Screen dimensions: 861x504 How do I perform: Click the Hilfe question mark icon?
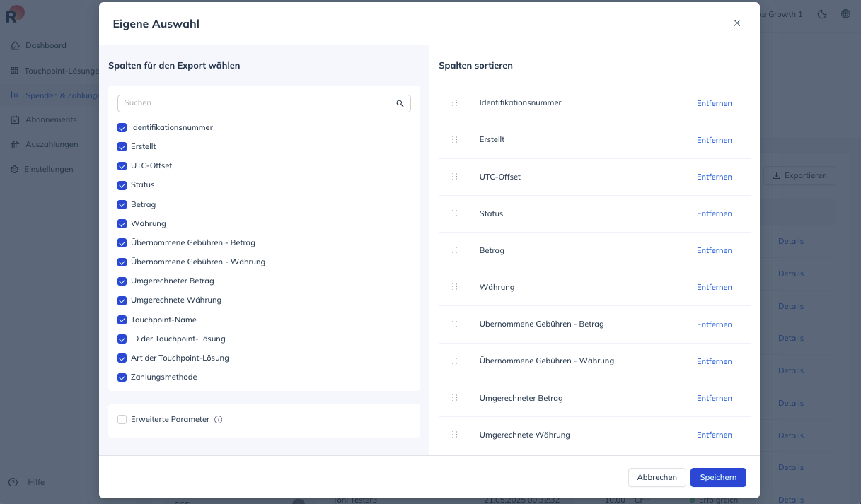(x=13, y=483)
